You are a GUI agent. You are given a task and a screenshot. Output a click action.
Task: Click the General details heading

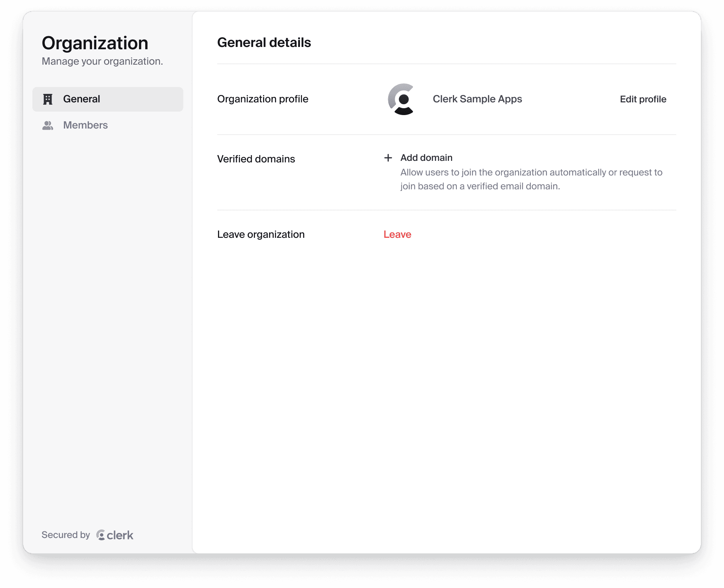click(x=264, y=43)
